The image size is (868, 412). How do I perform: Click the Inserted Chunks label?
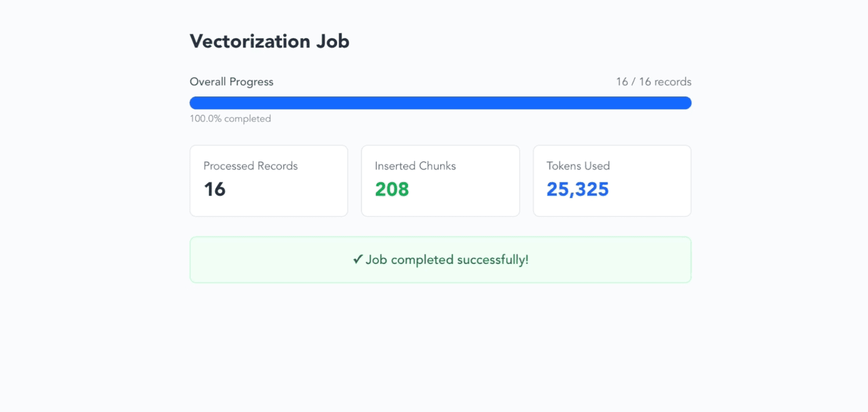[x=415, y=166]
